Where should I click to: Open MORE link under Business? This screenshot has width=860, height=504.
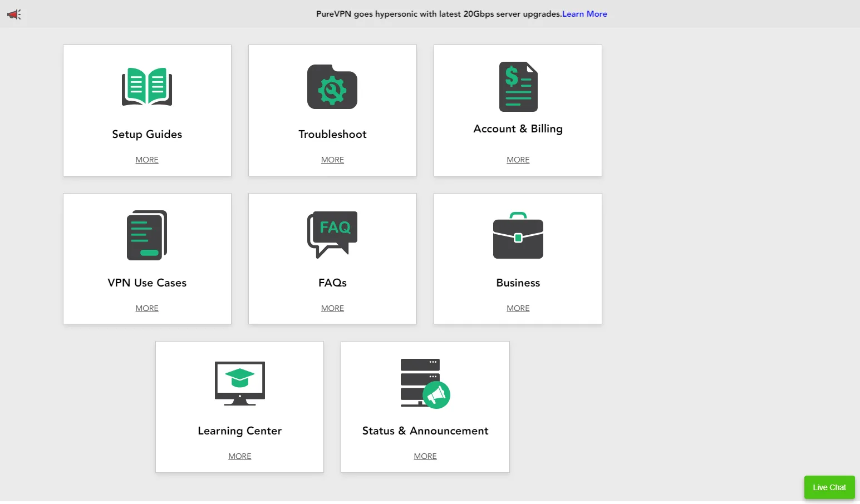point(518,308)
